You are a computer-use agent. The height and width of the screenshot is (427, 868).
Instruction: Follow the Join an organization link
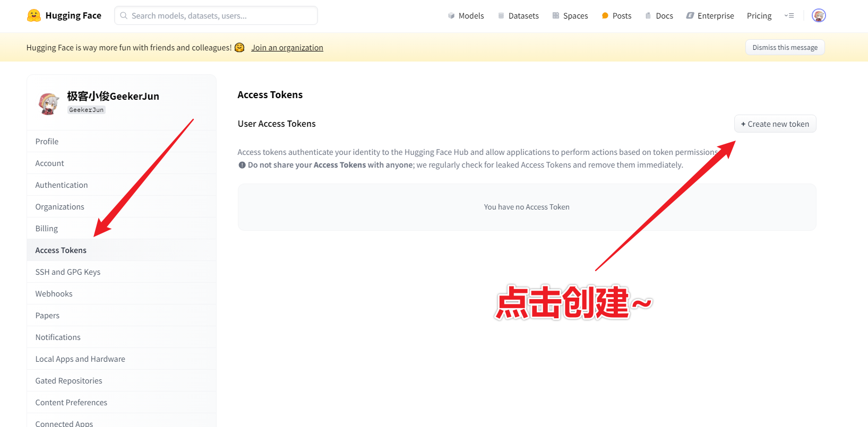coord(287,47)
